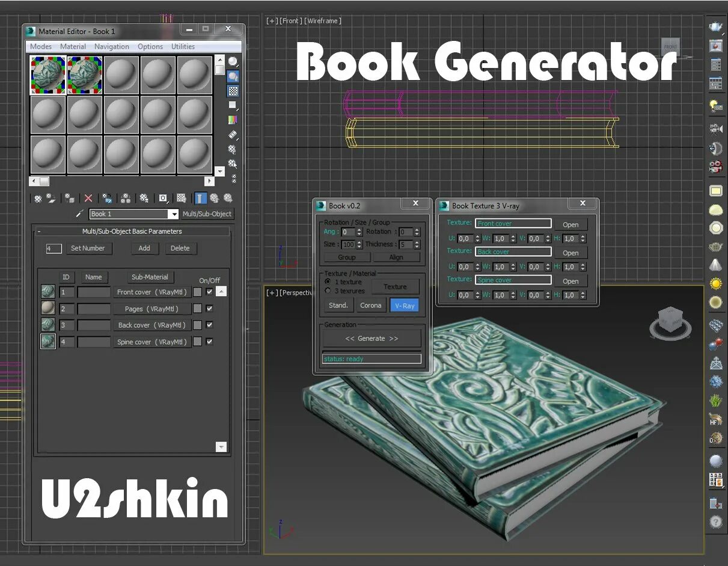Click the Thickness spinner arrows
Image resolution: width=728 pixels, height=566 pixels.
[417, 244]
